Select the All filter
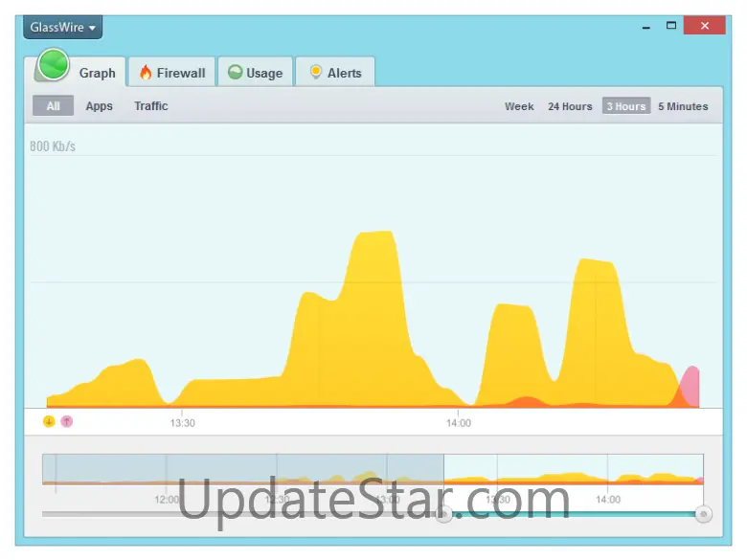This screenshot has width=747, height=560. click(x=53, y=105)
